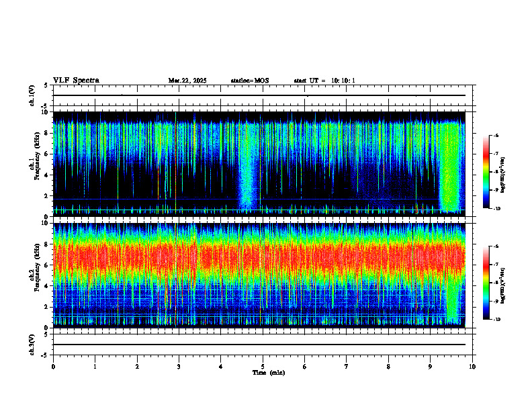
Task: Click ch.1 green broadband burst near 9.4 minutes
Action: [449, 166]
